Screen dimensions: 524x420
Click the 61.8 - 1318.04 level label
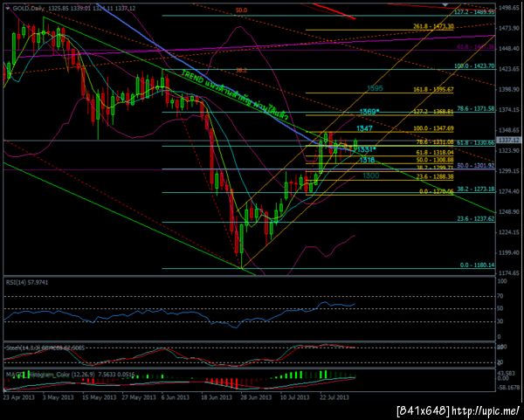pyautogui.click(x=435, y=152)
